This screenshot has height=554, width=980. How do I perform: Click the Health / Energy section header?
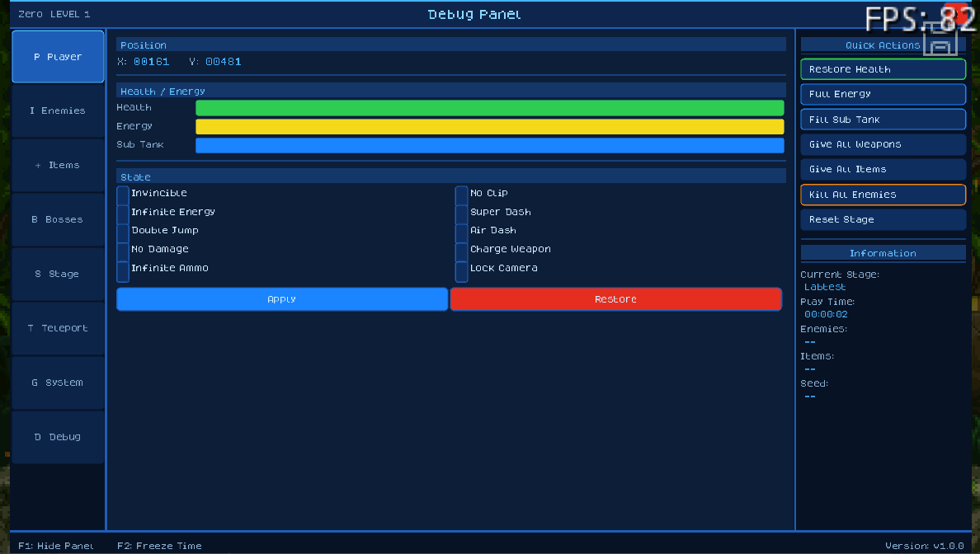click(x=451, y=92)
